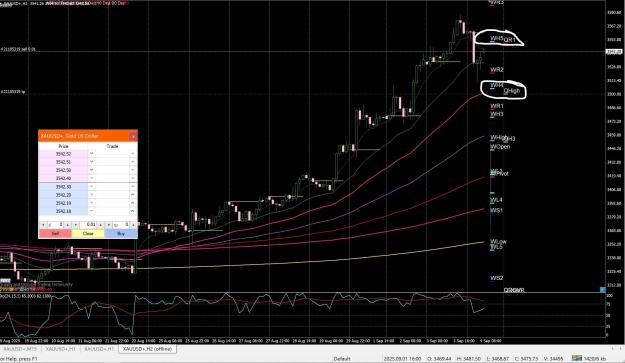
Task: Switch to the XAUUSD+,M15 chart tab
Action: coord(21,349)
